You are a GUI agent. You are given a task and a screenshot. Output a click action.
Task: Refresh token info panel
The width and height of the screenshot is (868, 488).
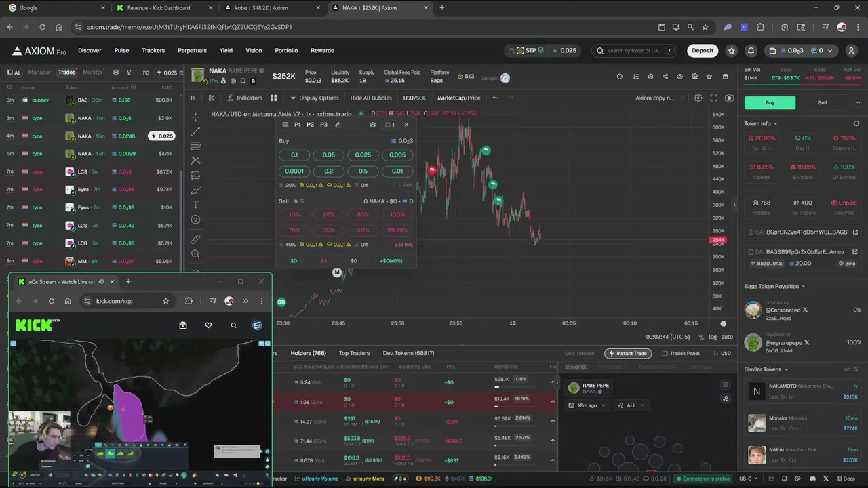point(856,123)
